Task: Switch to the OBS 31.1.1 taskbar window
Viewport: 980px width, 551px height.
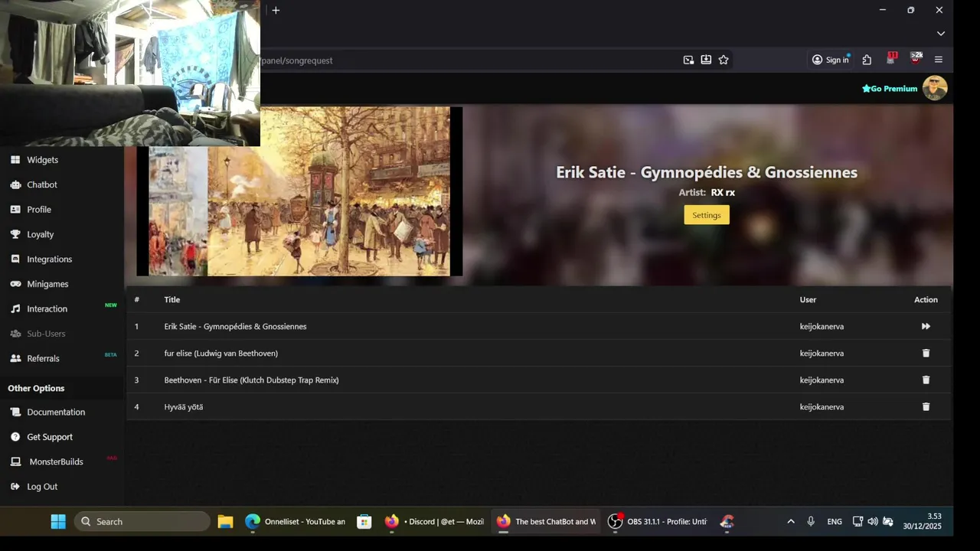Action: (x=657, y=521)
